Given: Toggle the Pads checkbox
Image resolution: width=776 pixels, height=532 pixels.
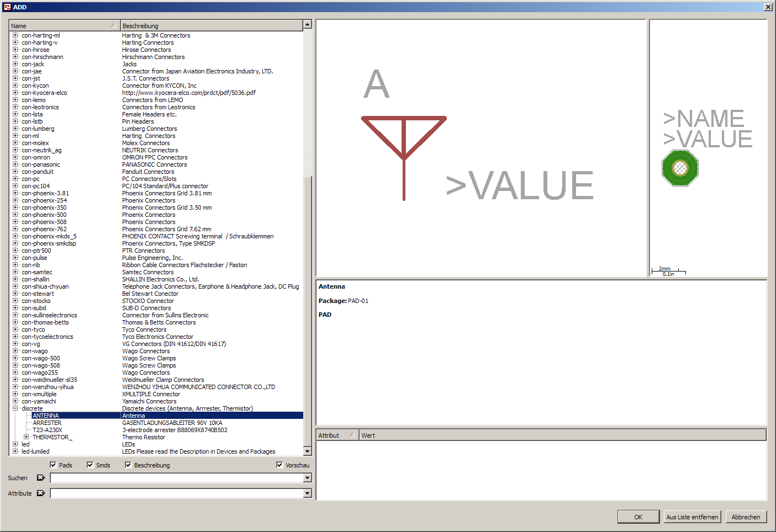Looking at the screenshot, I should [53, 465].
